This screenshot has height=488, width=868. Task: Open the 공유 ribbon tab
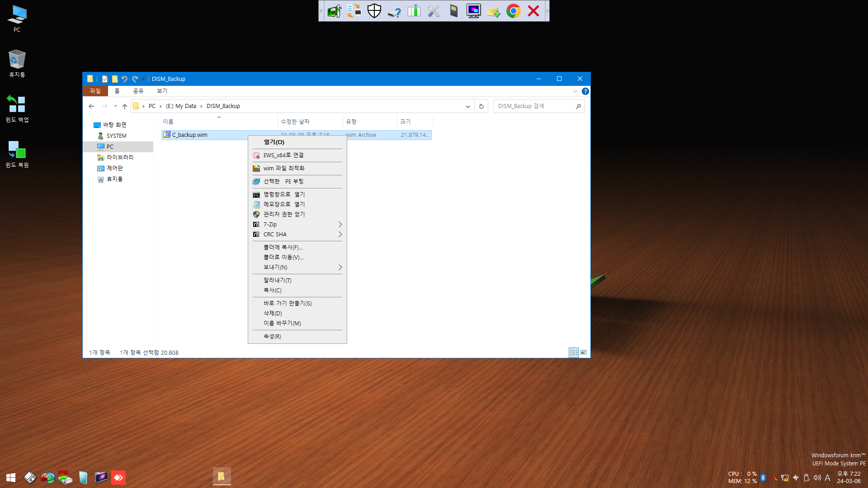[x=138, y=91]
